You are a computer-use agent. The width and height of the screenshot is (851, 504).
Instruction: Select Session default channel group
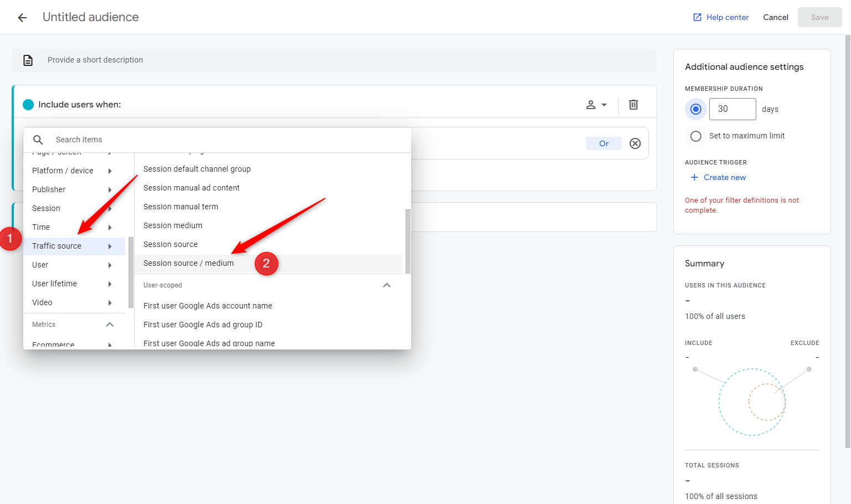(197, 169)
